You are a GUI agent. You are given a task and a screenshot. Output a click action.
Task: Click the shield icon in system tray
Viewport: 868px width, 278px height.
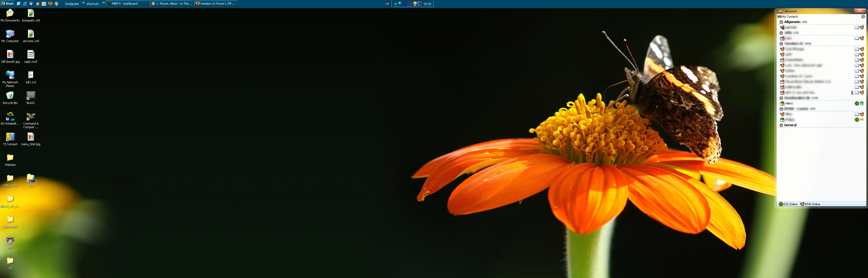420,4
